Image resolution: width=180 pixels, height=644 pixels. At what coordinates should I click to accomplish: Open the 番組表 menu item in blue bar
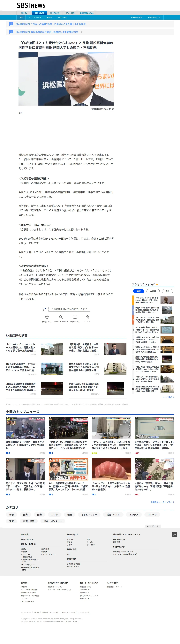[49, 18]
